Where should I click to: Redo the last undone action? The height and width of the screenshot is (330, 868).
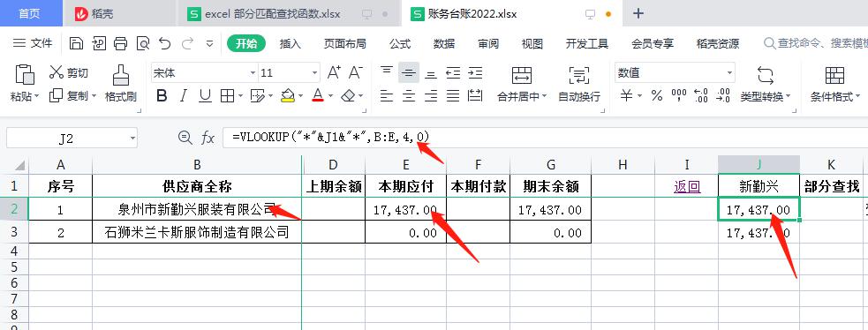188,43
